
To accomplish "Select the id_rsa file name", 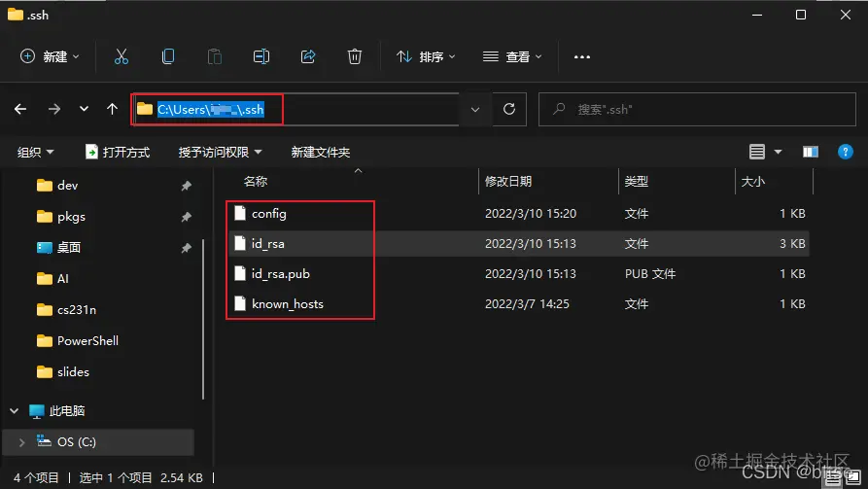I will point(268,244).
